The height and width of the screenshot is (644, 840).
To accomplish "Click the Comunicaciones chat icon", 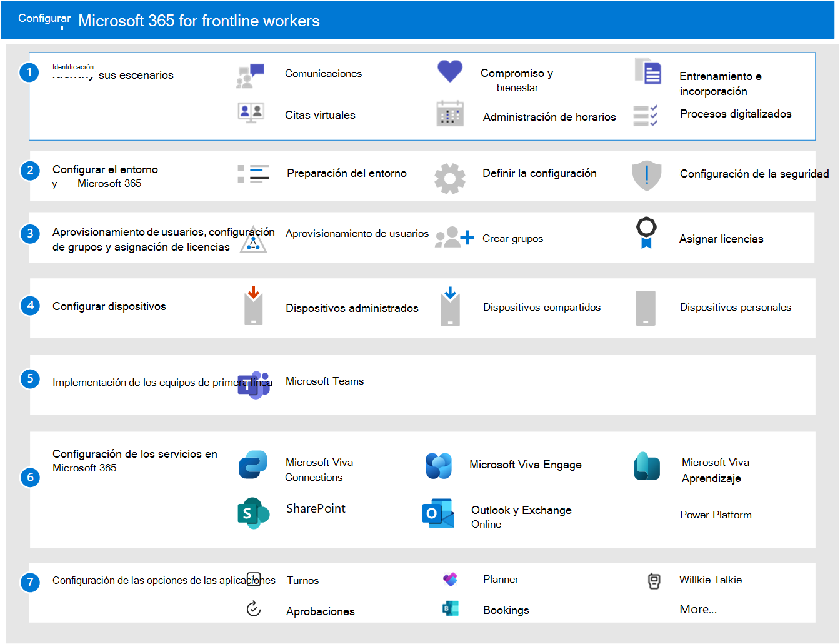I will pos(251,76).
